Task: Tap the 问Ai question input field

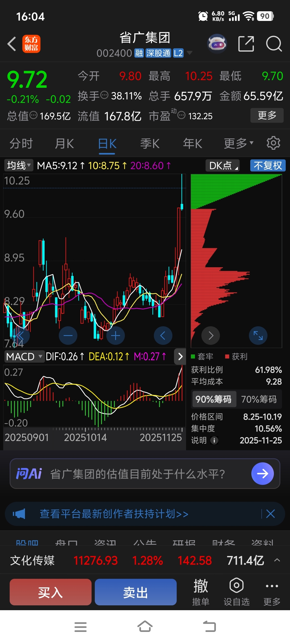Action: click(145, 474)
